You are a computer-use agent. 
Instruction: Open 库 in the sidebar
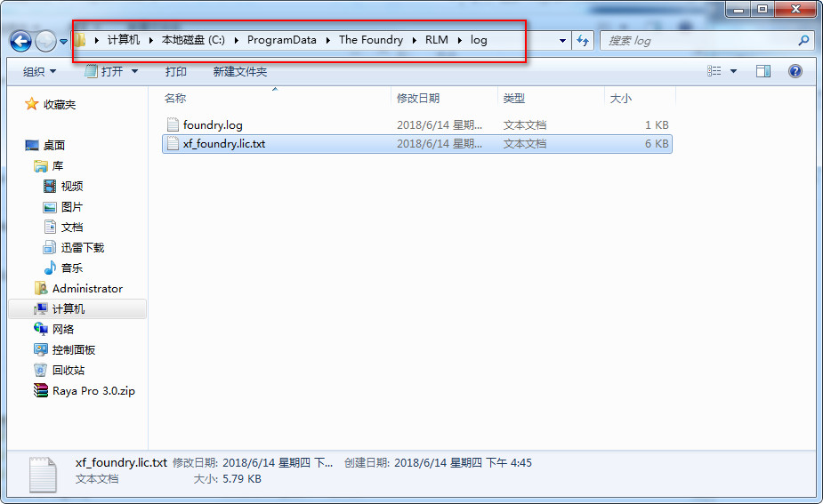pos(58,165)
